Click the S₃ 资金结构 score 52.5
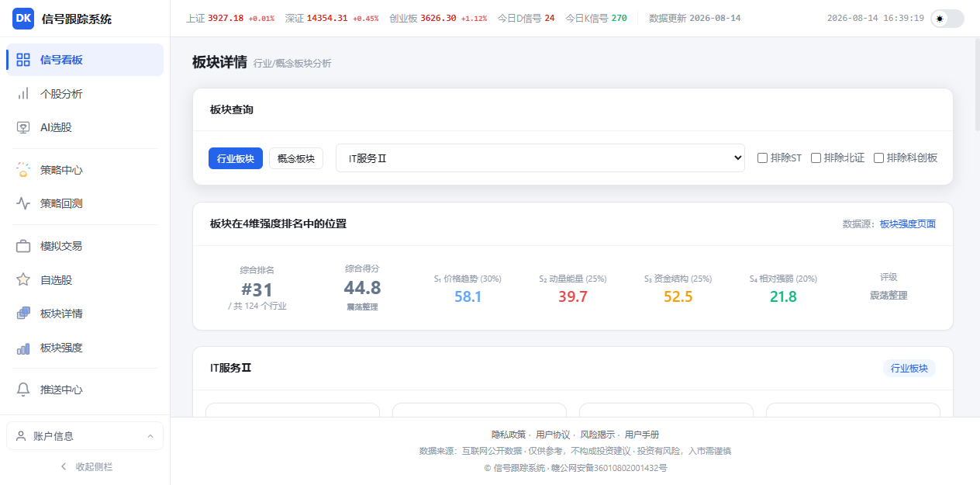This screenshot has width=980, height=485. point(678,296)
